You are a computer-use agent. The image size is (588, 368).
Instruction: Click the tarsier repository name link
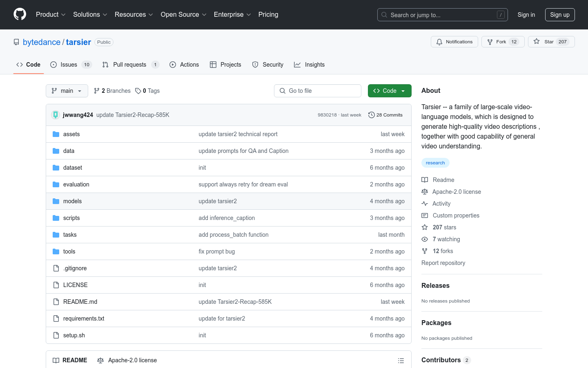[x=78, y=42]
